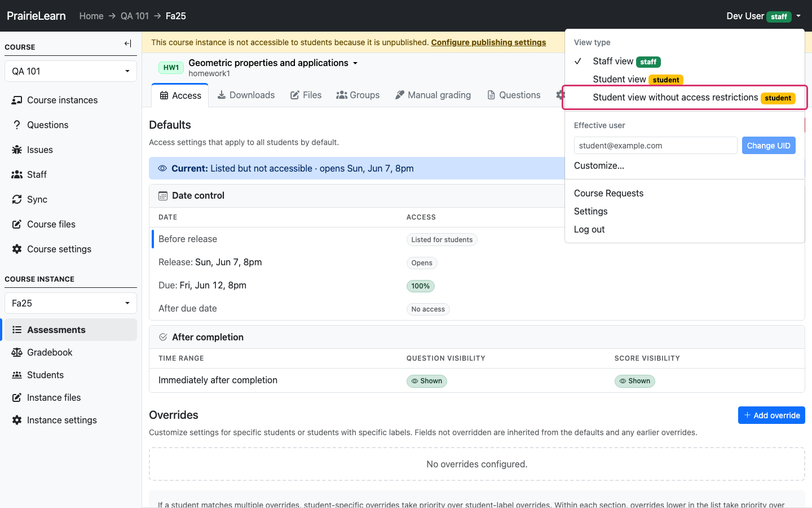Click the Sync refresh icon
This screenshot has width=812, height=508.
pyautogui.click(x=17, y=199)
